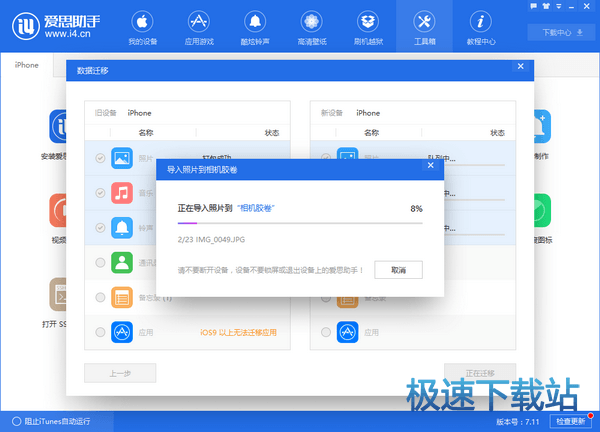Open the feedback chat icon in title bar

(x=533, y=6)
